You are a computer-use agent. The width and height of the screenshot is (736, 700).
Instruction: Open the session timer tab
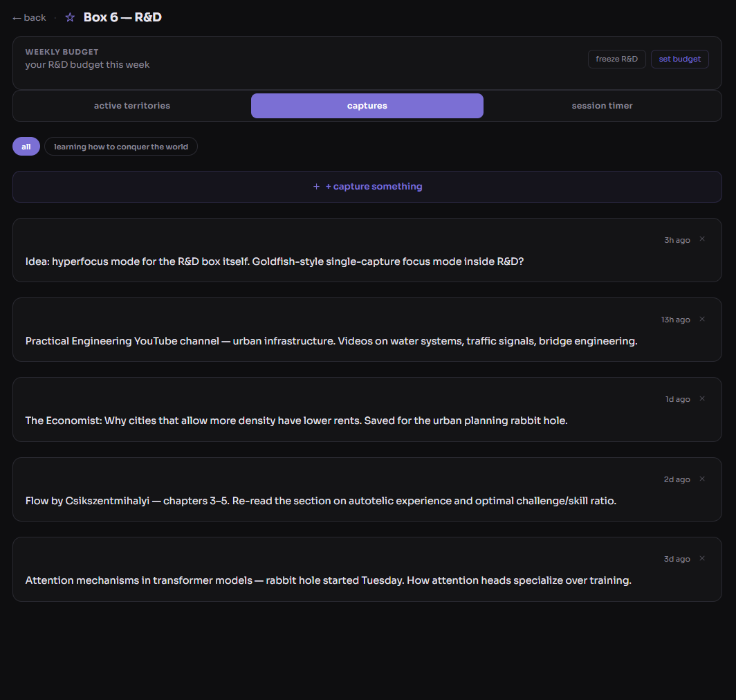(602, 106)
